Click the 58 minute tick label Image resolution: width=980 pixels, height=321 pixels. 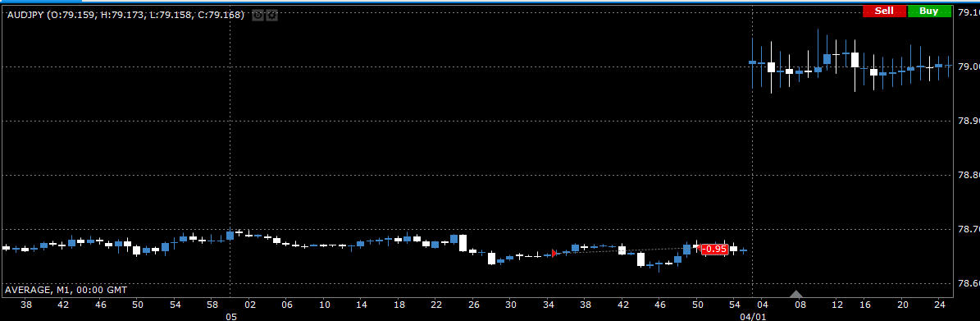point(212,305)
